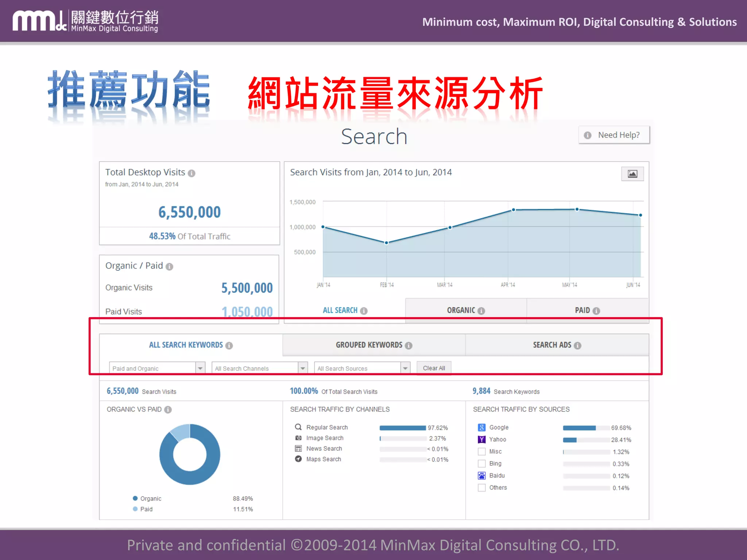Click the JAN '14 chart data point
The width and height of the screenshot is (747, 560).
point(323,227)
